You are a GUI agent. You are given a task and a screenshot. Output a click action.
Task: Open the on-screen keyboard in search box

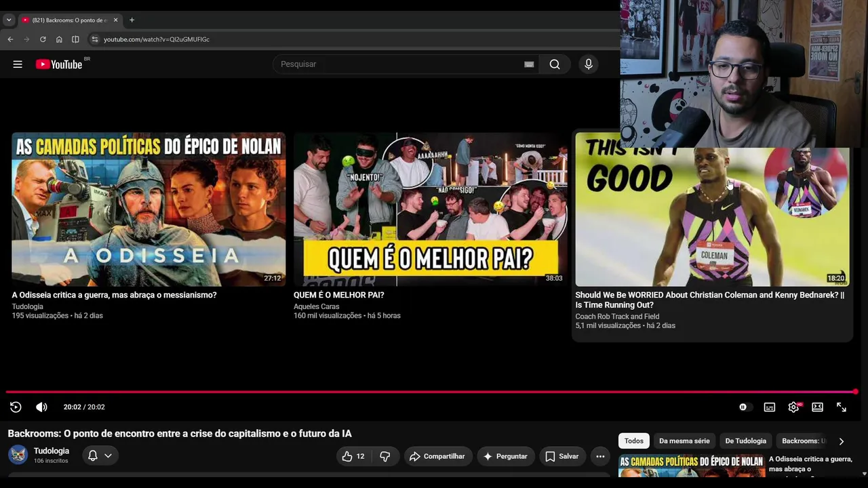(x=529, y=64)
